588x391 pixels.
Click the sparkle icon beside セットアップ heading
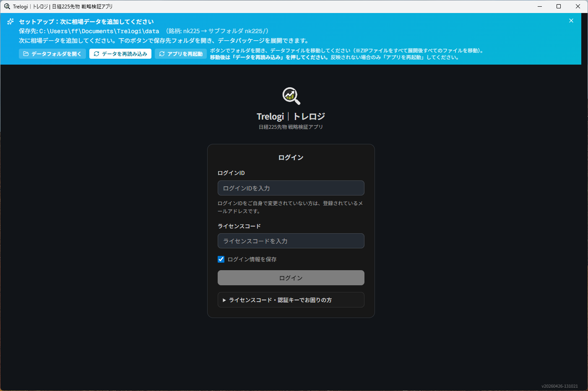coord(10,21)
